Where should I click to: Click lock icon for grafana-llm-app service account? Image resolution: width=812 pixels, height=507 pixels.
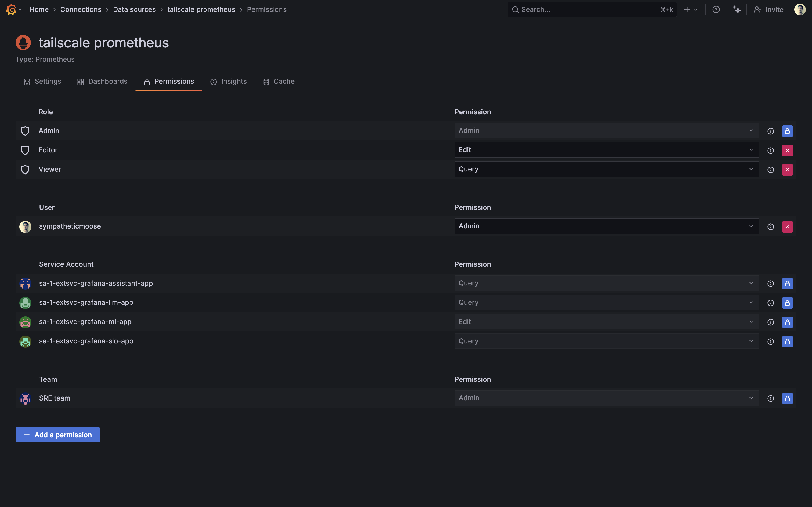tap(787, 303)
